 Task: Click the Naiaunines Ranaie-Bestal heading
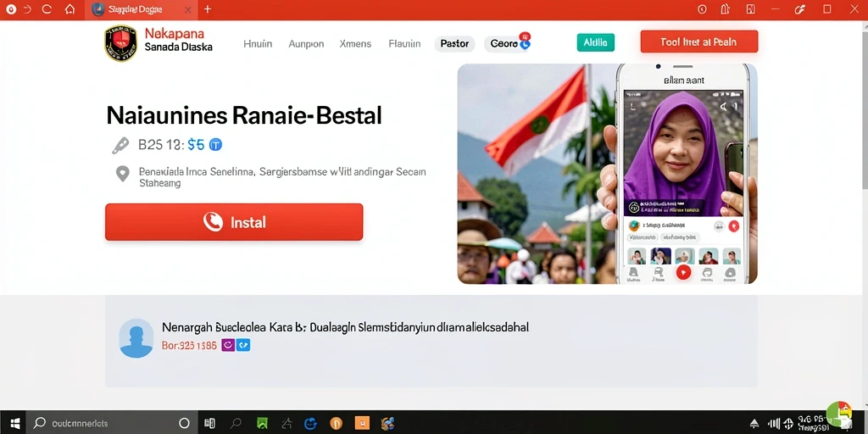(x=243, y=115)
